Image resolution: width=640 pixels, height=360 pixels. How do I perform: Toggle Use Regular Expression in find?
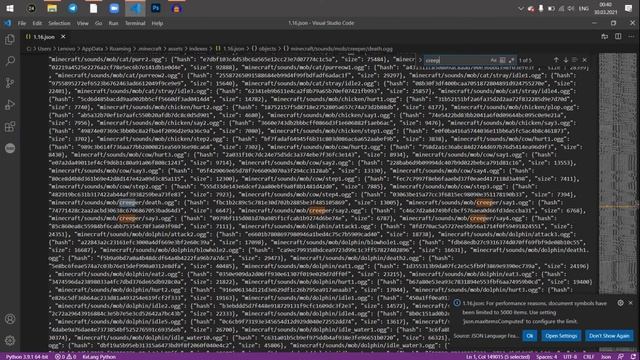(511, 60)
